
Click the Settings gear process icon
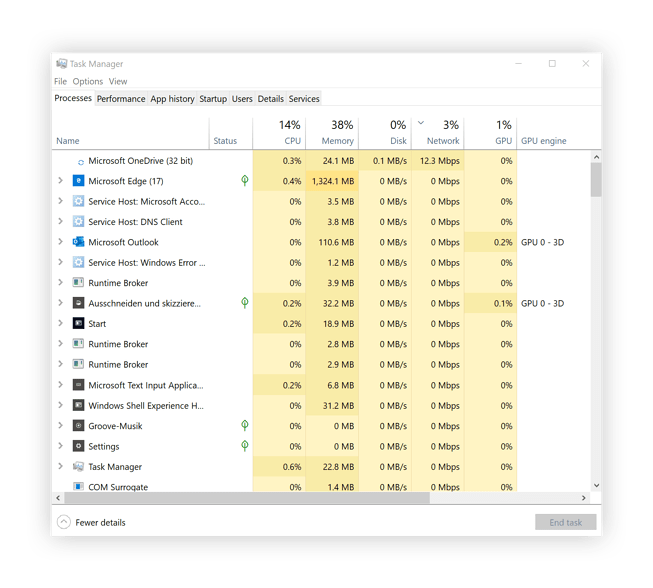(79, 446)
